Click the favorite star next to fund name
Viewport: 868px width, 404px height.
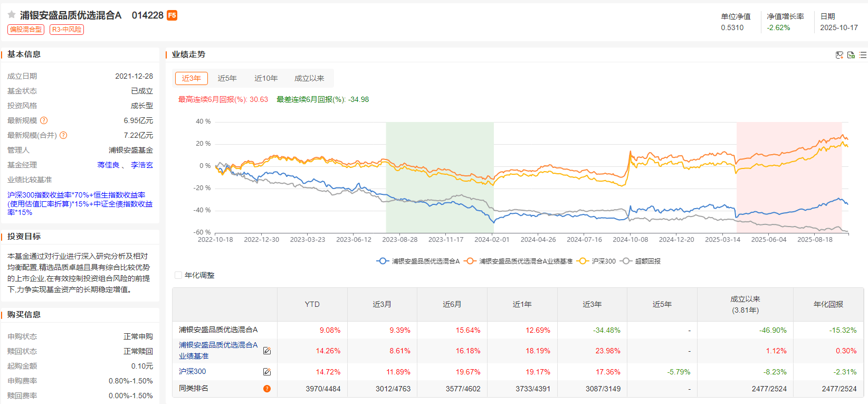(12, 15)
